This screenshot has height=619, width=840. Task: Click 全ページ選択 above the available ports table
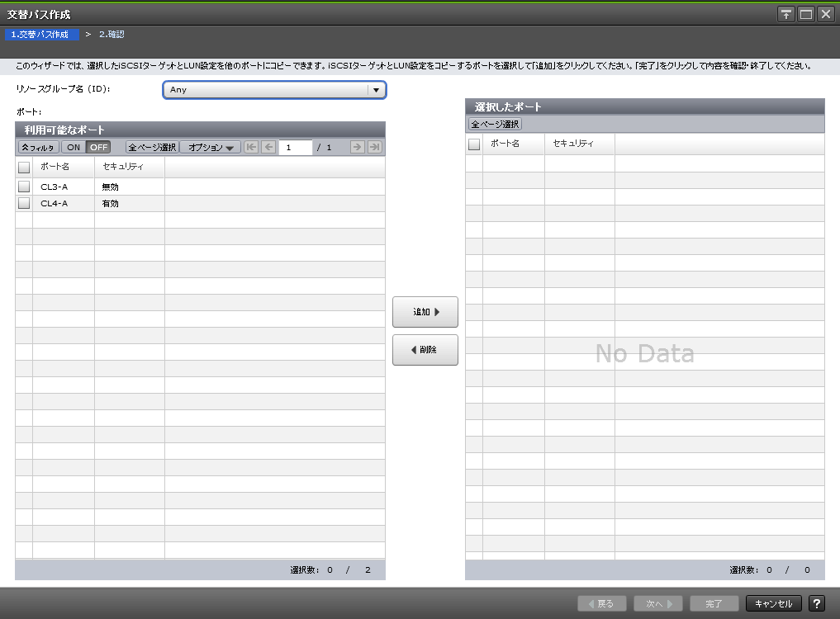(x=150, y=147)
